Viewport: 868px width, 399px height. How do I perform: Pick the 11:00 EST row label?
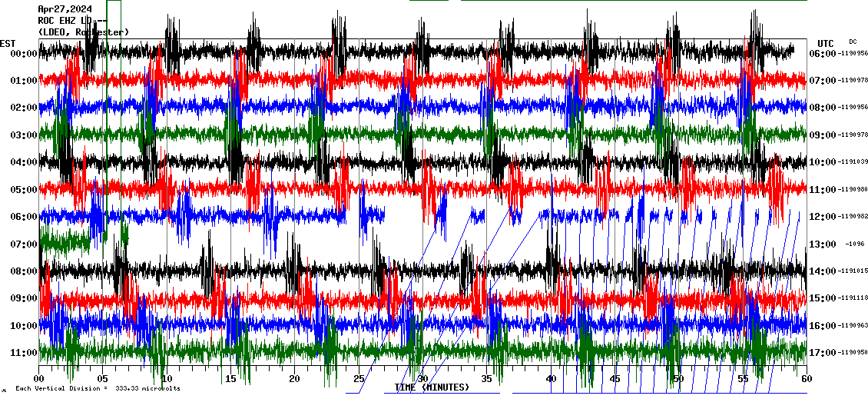(x=25, y=353)
